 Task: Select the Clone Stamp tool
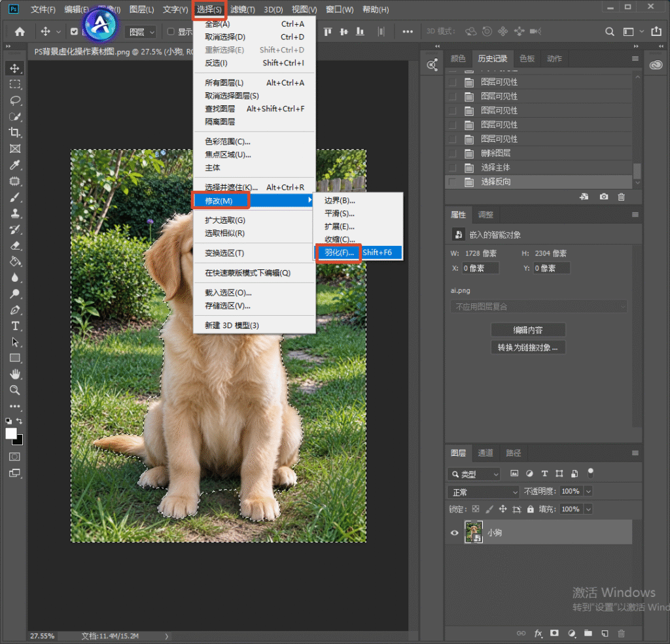[15, 213]
